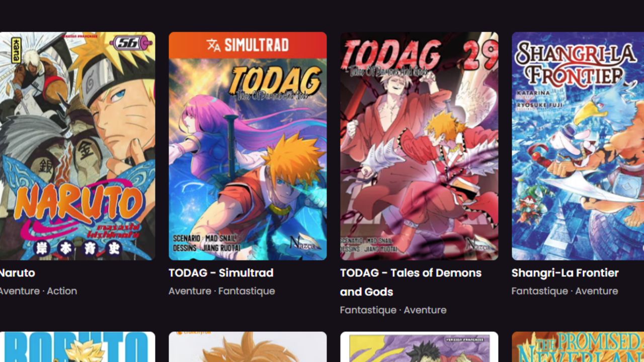Click Fantastique · Aventure under Shangri-La Frontier
The width and height of the screenshot is (644, 362).
pos(565,291)
